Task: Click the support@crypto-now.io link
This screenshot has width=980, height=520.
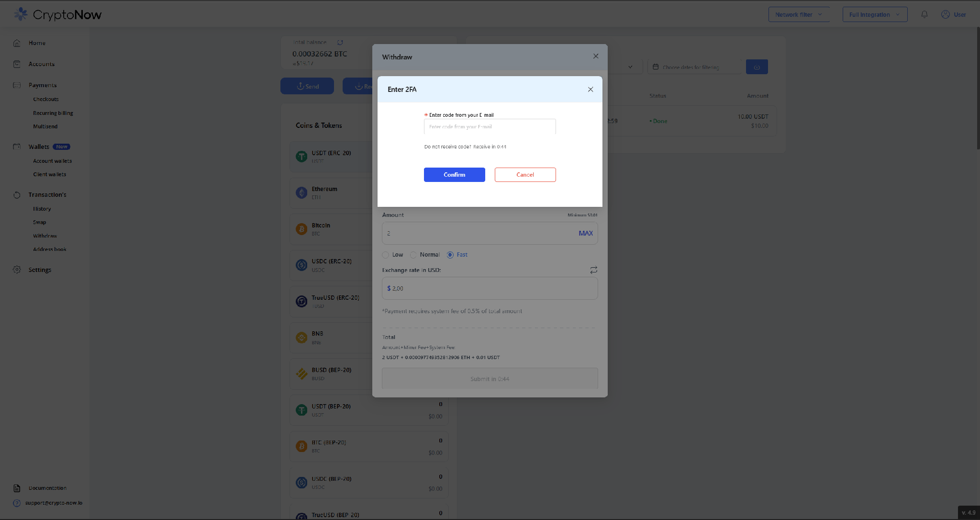Action: (x=54, y=503)
